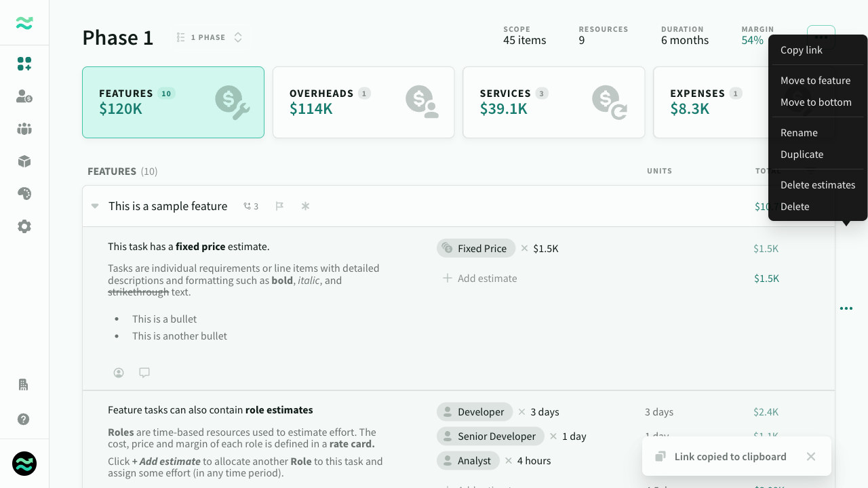Collapse the sample feature row arrow
868x488 pixels.
point(95,206)
